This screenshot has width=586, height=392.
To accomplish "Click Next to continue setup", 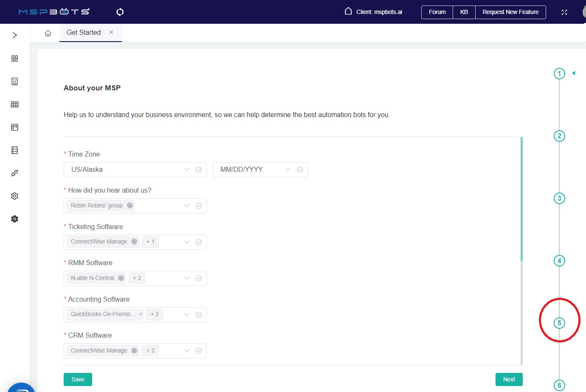I will [509, 379].
